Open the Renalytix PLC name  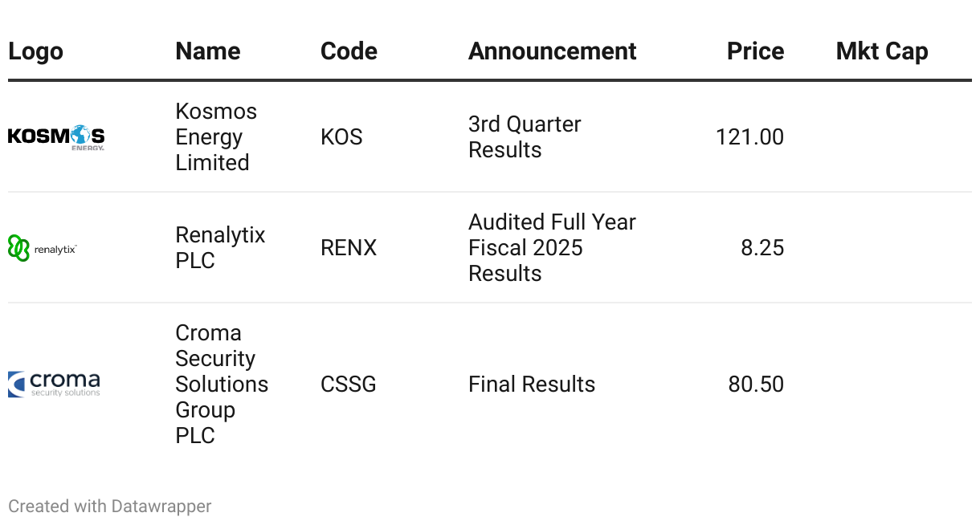[219, 248]
